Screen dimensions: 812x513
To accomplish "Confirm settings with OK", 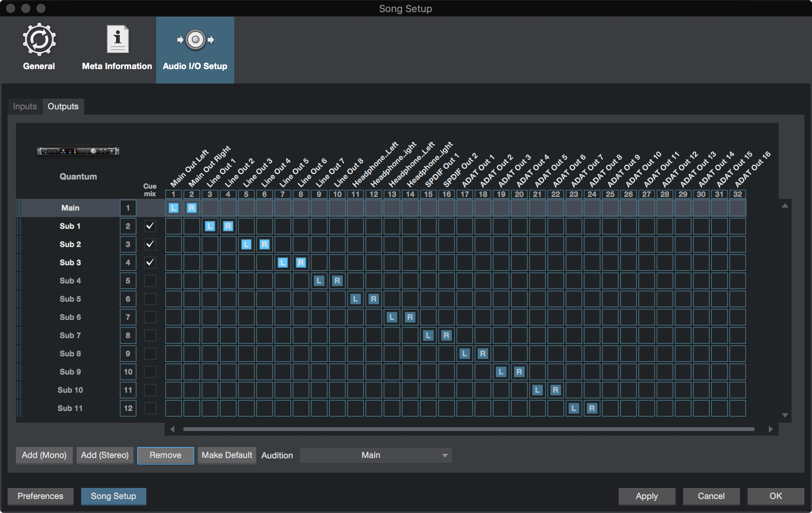I will pos(776,496).
